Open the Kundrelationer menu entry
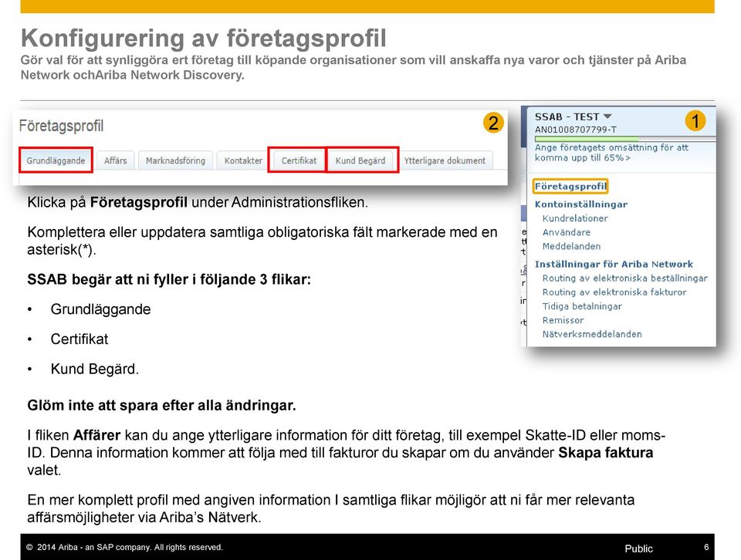 [x=575, y=218]
